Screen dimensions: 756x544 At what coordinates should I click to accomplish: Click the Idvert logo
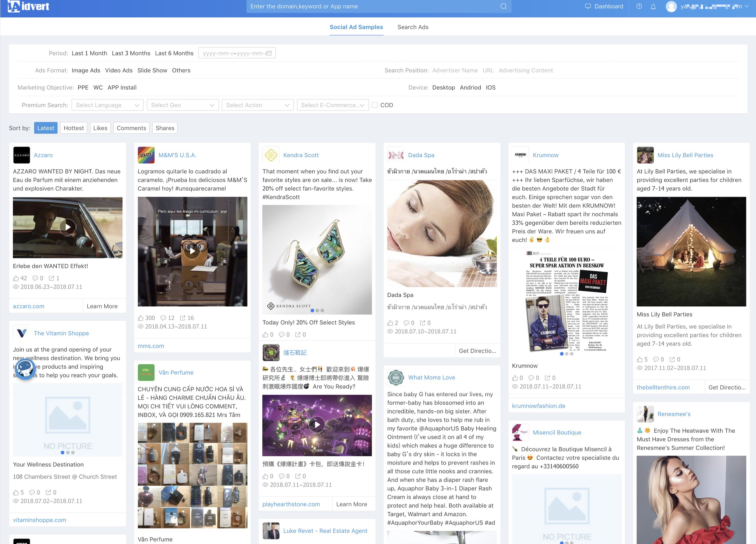tap(28, 6)
